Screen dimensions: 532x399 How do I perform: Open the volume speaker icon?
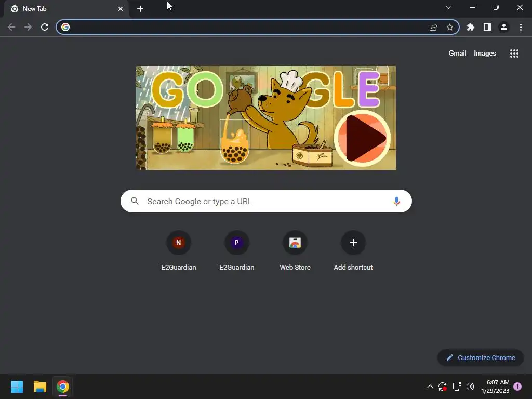coord(470,387)
